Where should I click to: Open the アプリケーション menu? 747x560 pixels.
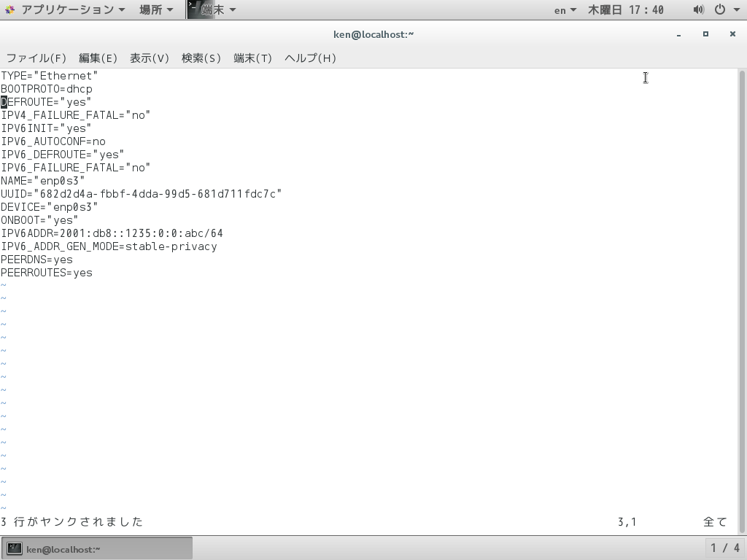72,9
